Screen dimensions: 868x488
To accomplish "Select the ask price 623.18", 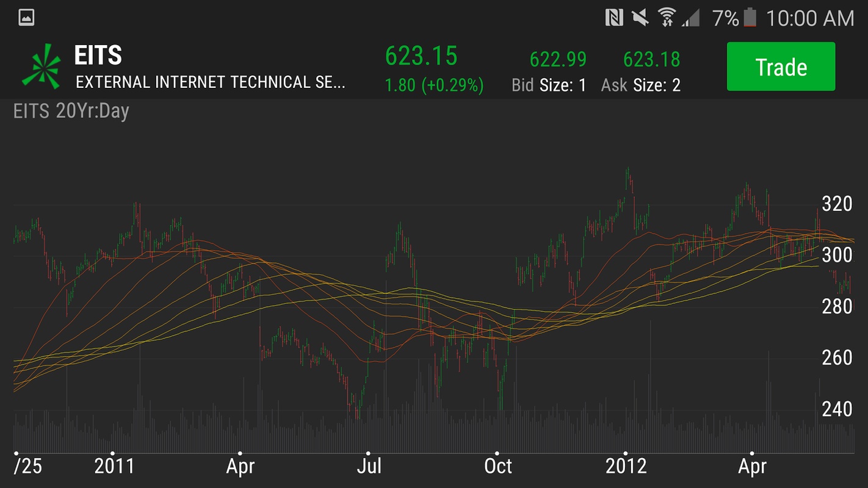I will click(651, 60).
